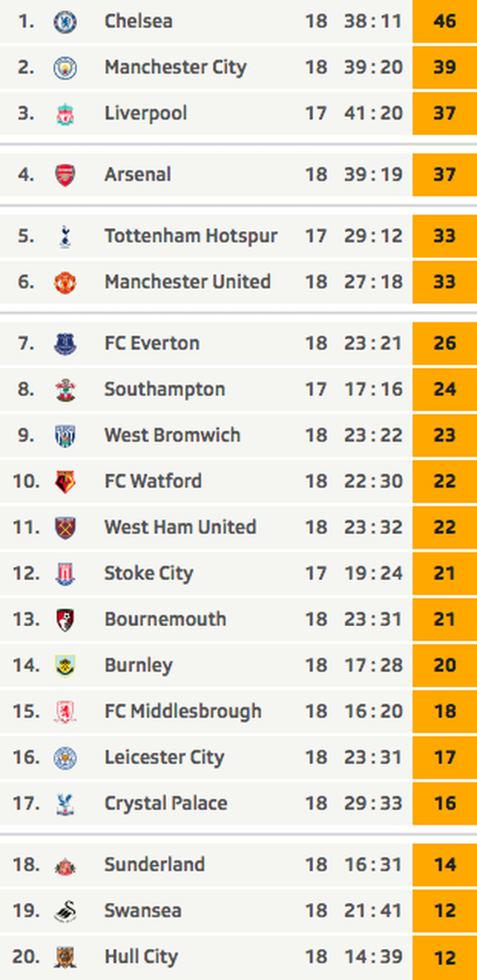The width and height of the screenshot is (477, 980).
Task: Click the Chelsea club crest icon
Action: (65, 22)
